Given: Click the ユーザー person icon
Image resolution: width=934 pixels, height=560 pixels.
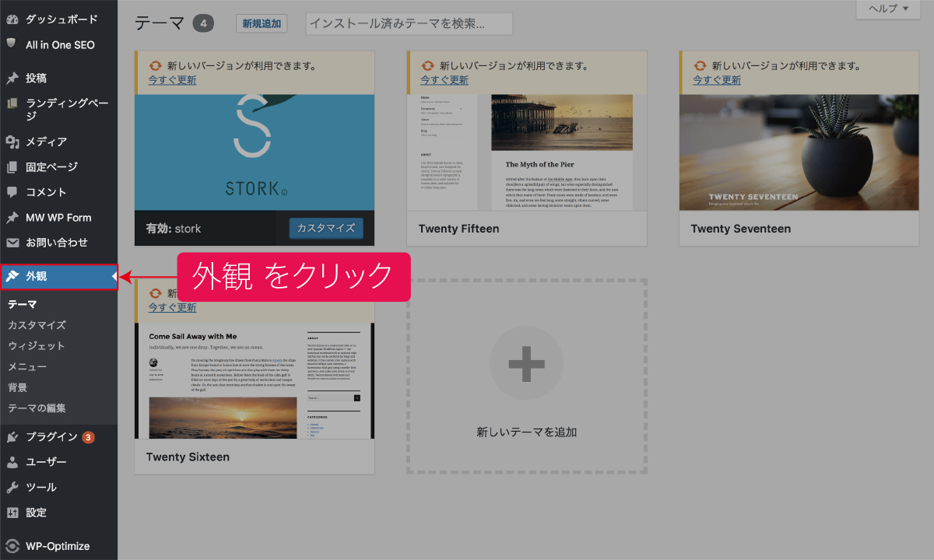Looking at the screenshot, I should click(12, 462).
